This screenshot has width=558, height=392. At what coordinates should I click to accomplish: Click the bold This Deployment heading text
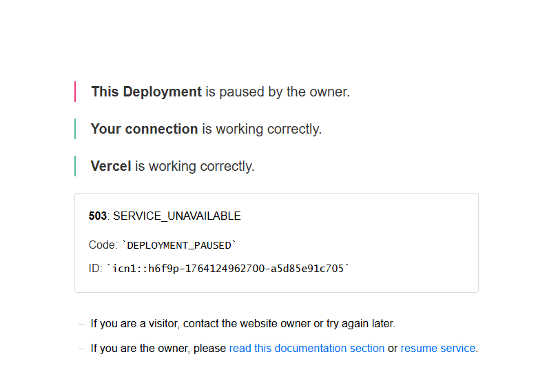pos(146,92)
